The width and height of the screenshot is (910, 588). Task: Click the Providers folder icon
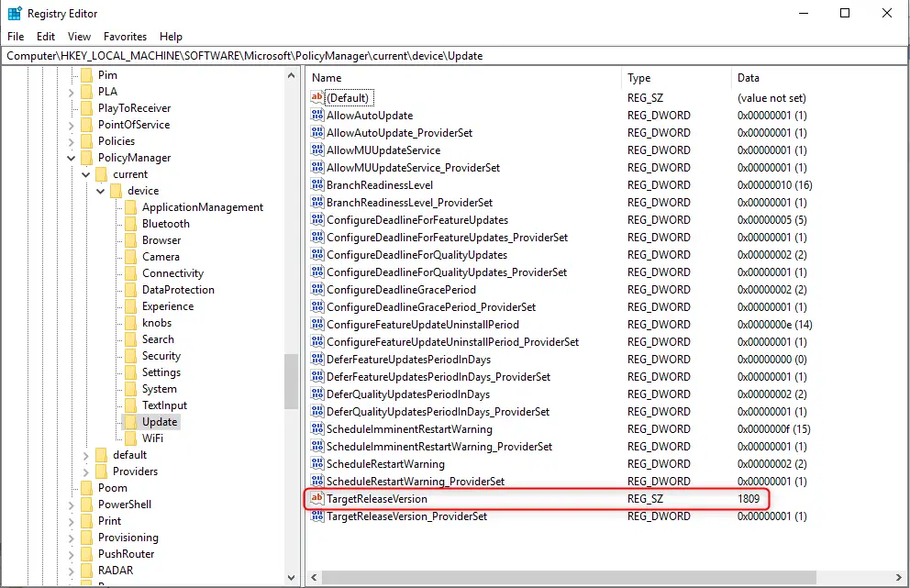pos(102,472)
